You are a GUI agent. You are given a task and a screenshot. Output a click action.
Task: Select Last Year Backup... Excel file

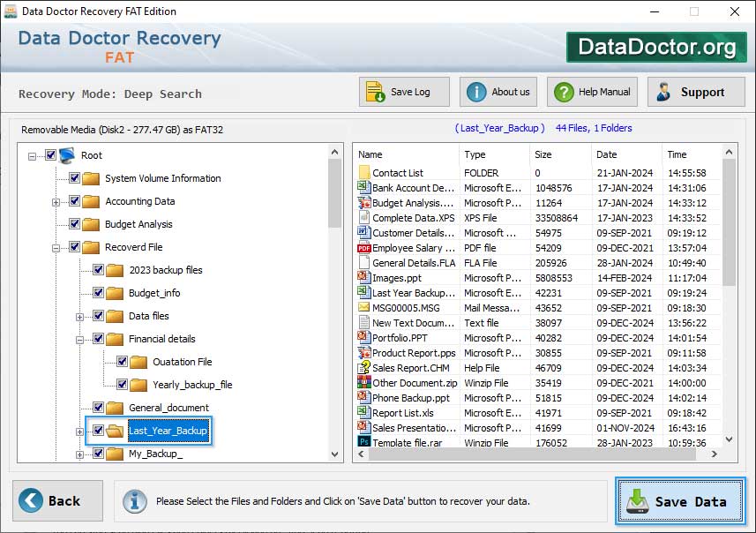538,293
